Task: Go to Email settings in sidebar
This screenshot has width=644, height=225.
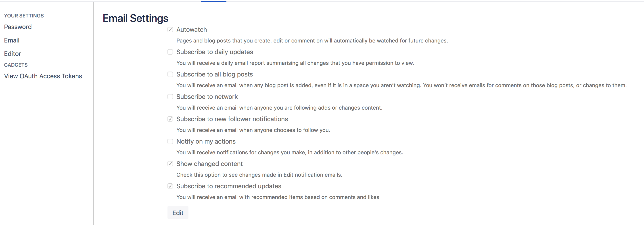Action: (x=12, y=40)
